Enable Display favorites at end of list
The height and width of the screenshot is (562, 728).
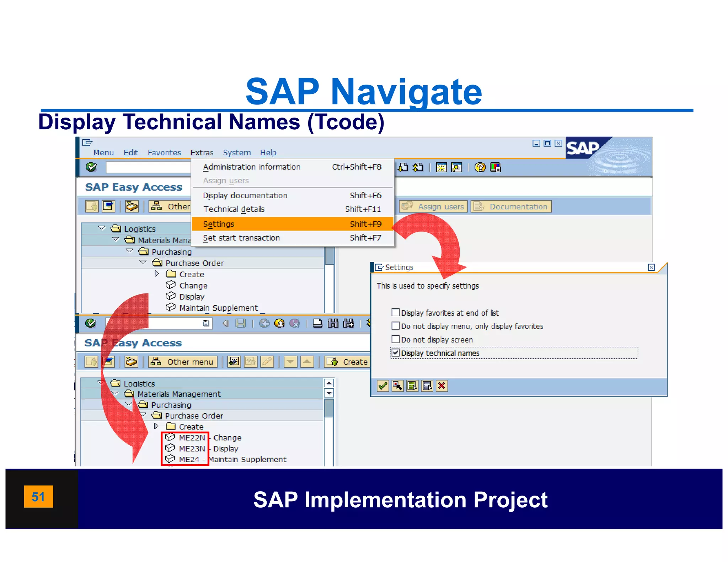click(x=396, y=313)
